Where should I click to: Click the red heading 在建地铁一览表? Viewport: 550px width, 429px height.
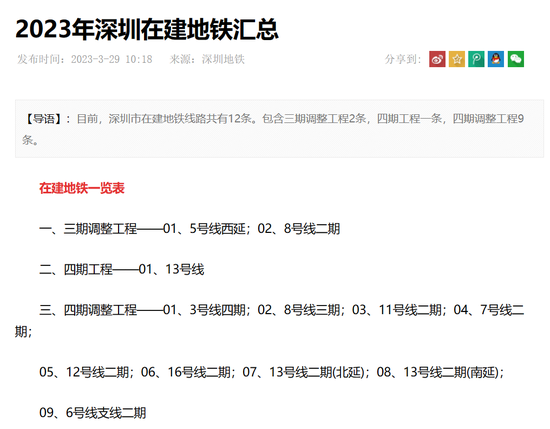point(82,188)
